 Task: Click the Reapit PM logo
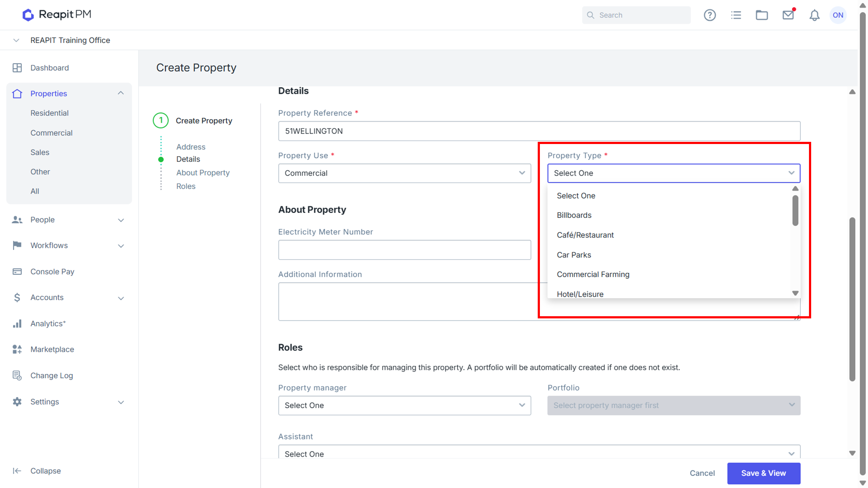tap(57, 15)
